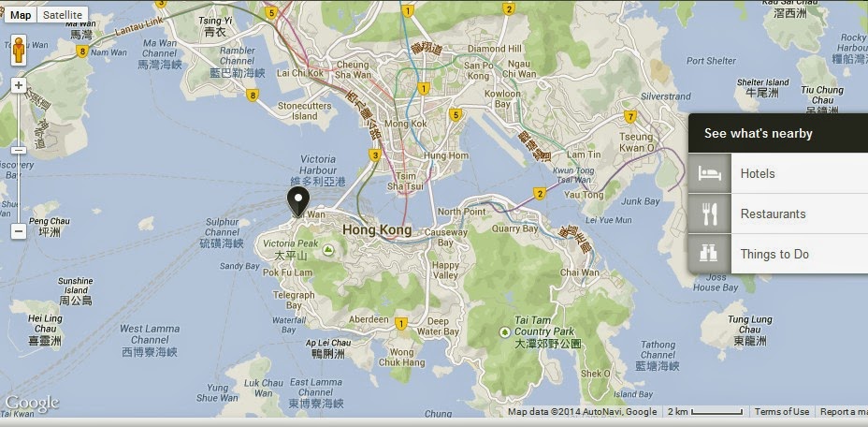
Task: Click the Google logo
Action: [x=31, y=404]
